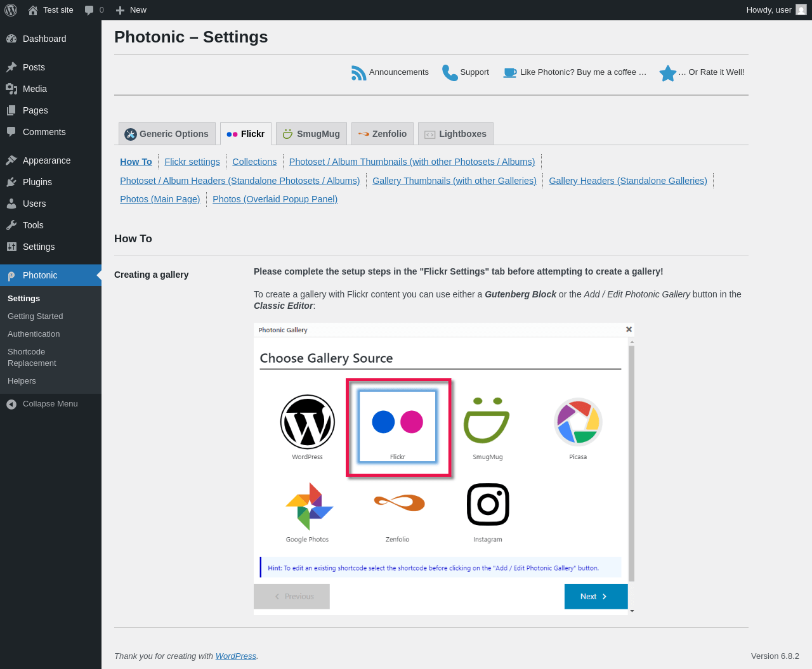Open the Appearance menu
Screen dimensions: 812x669
pos(51,160)
